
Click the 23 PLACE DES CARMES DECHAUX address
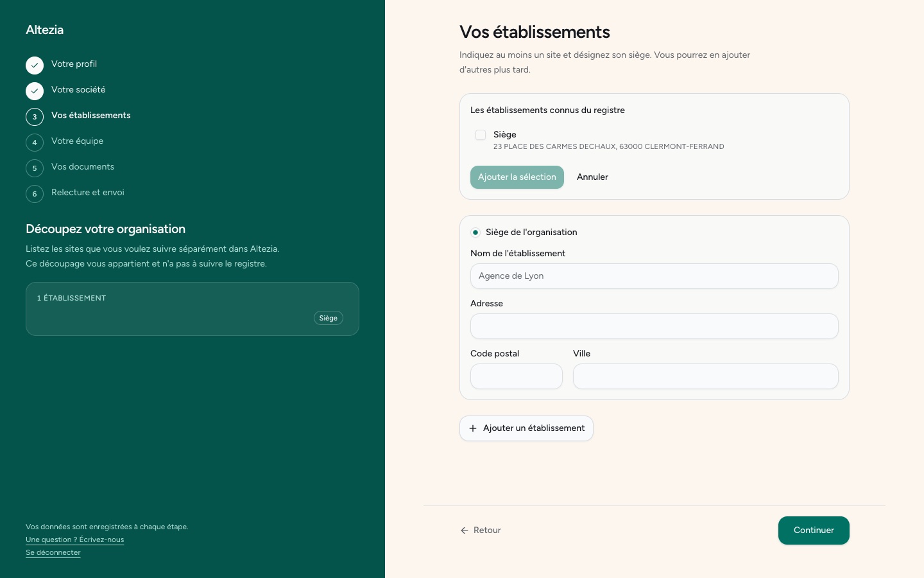pyautogui.click(x=609, y=146)
